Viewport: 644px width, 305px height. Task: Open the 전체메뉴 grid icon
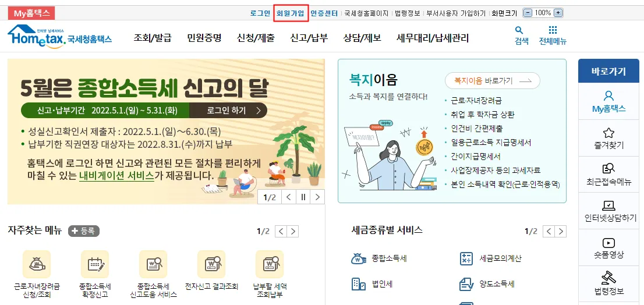pos(553,30)
